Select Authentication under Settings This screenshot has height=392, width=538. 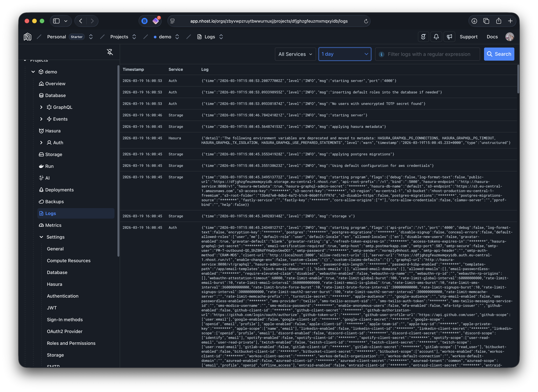point(62,296)
